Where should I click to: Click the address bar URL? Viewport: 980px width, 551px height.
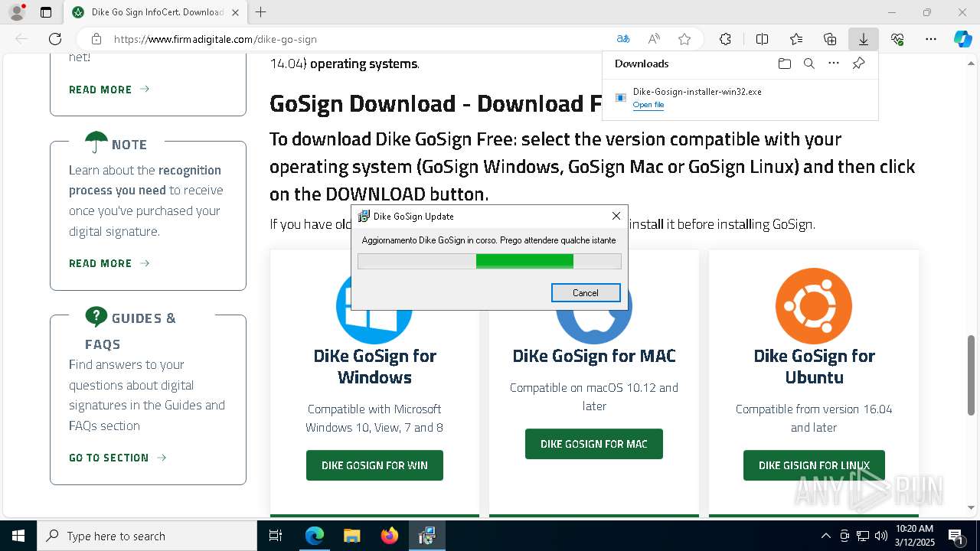pyautogui.click(x=215, y=39)
